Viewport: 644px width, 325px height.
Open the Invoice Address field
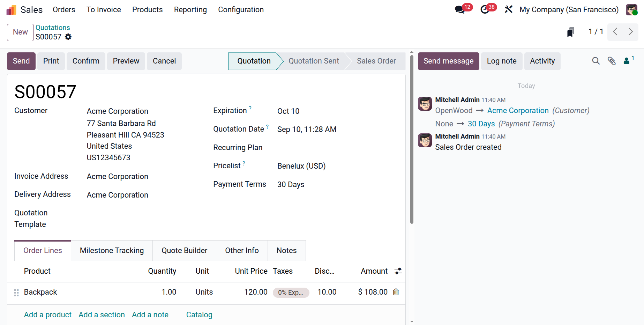pyautogui.click(x=118, y=177)
